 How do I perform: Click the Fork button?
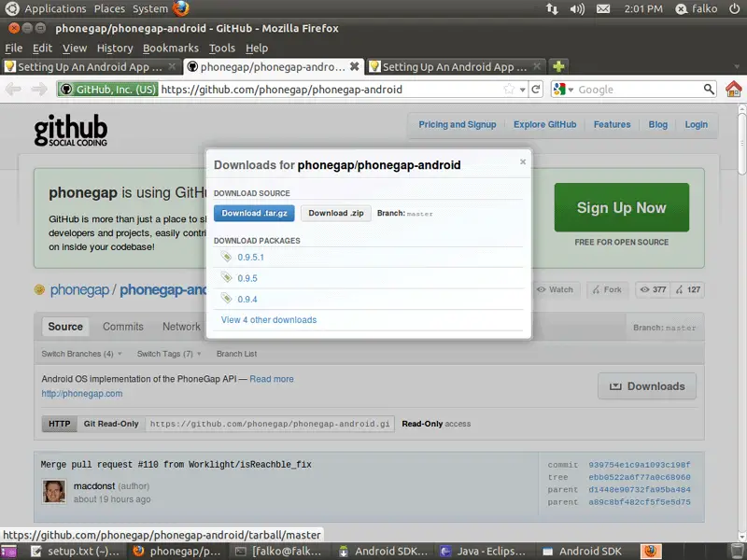click(x=608, y=289)
